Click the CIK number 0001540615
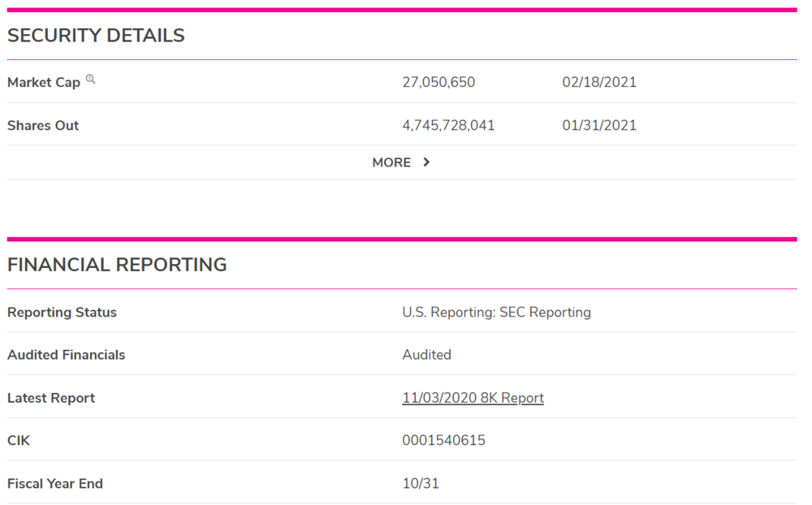812x505 pixels. (443, 441)
